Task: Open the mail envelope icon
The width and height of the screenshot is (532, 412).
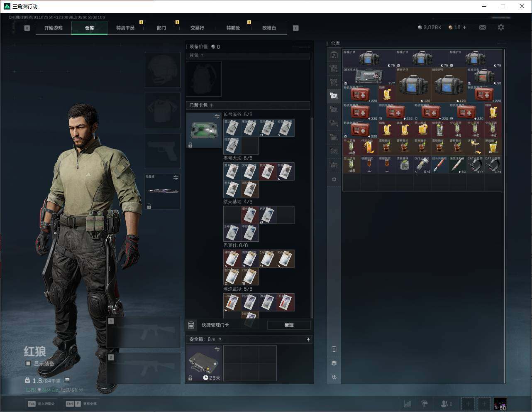Action: (483, 27)
